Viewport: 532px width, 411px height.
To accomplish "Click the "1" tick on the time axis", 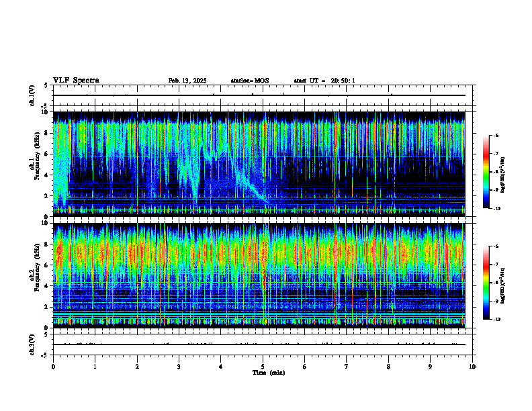I will pos(95,367).
